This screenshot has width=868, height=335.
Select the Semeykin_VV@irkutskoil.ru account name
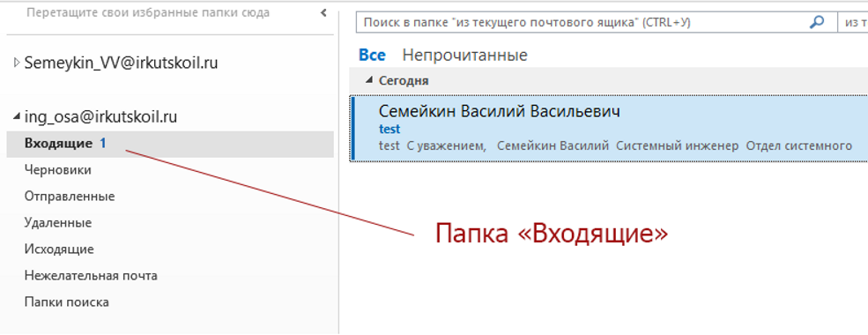pyautogui.click(x=122, y=63)
